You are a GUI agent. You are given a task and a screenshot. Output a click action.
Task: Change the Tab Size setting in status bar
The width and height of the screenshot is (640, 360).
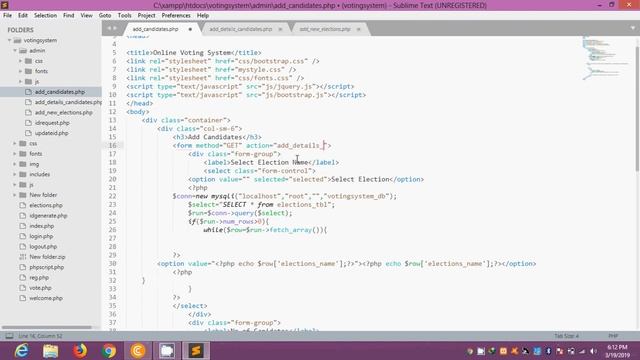(567, 336)
